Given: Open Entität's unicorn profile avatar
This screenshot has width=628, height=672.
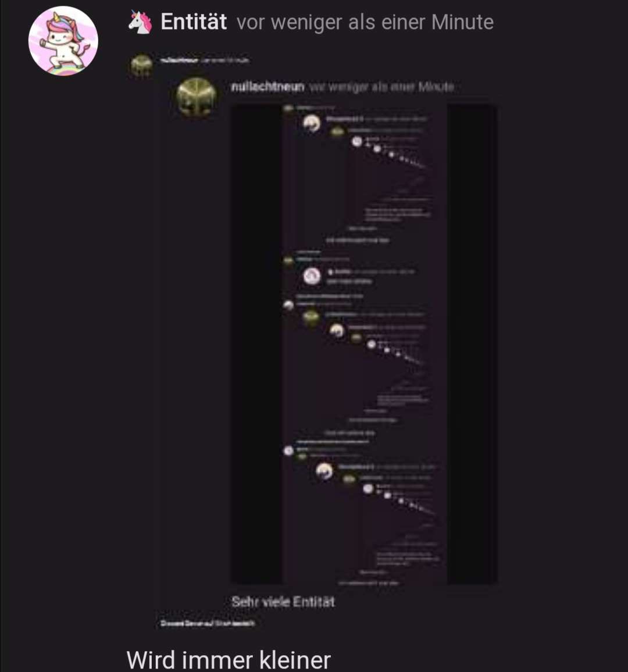Looking at the screenshot, I should click(x=63, y=41).
